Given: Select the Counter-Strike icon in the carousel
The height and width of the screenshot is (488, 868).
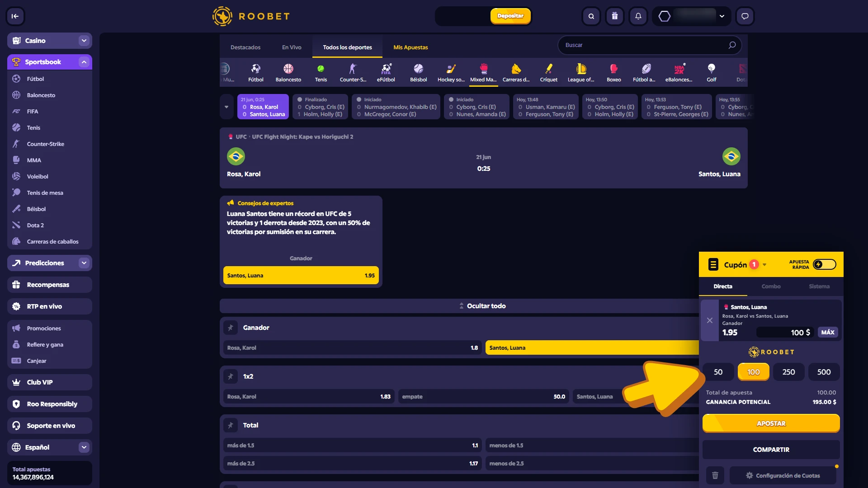Looking at the screenshot, I should pos(353,73).
